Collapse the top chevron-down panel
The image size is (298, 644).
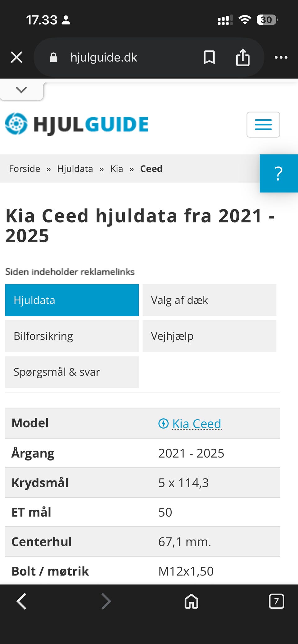pyautogui.click(x=21, y=90)
